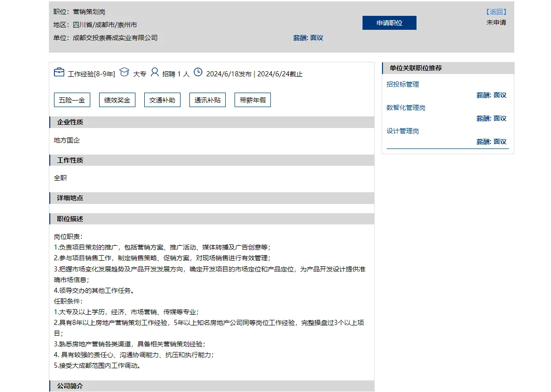Select the 交通补助 benefit tag

pyautogui.click(x=162, y=100)
